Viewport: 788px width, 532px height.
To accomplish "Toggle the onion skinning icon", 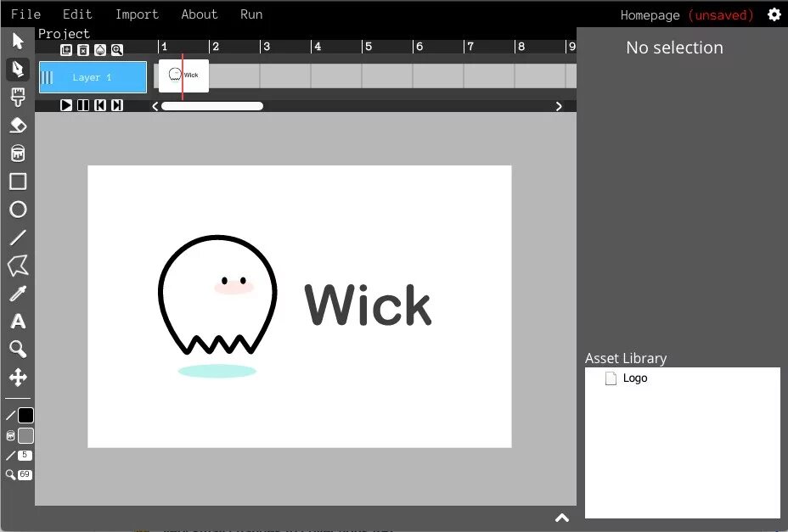I will tap(100, 50).
